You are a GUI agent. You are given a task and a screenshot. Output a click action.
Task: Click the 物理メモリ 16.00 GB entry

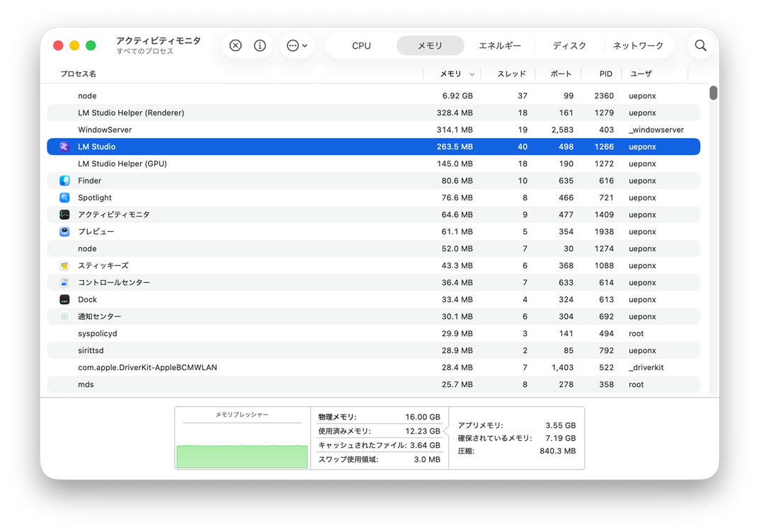379,417
